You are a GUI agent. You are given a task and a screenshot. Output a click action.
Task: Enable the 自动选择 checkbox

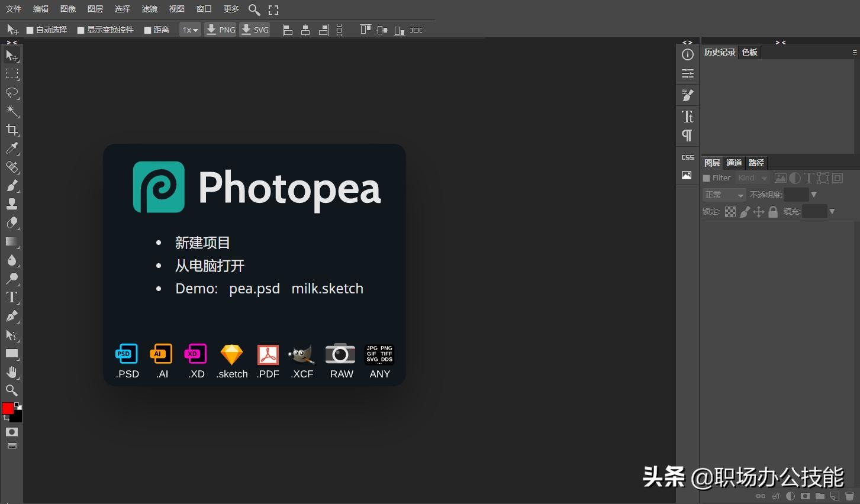tap(30, 30)
